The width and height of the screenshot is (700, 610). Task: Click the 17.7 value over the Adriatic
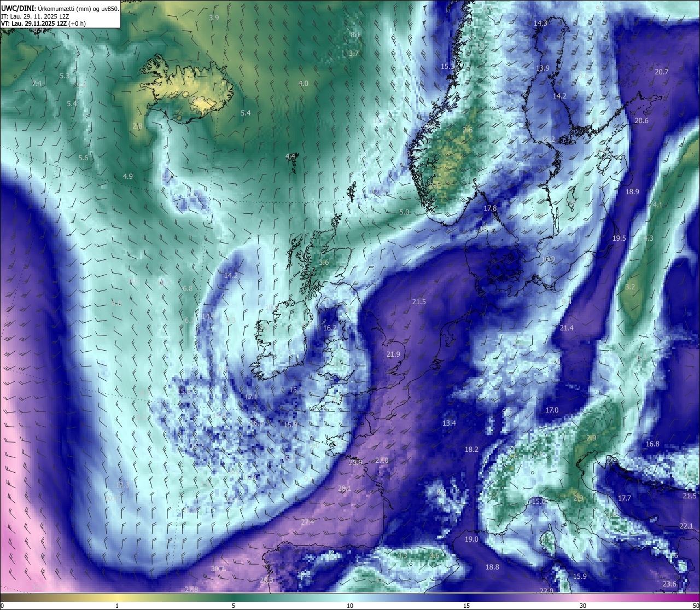click(625, 498)
